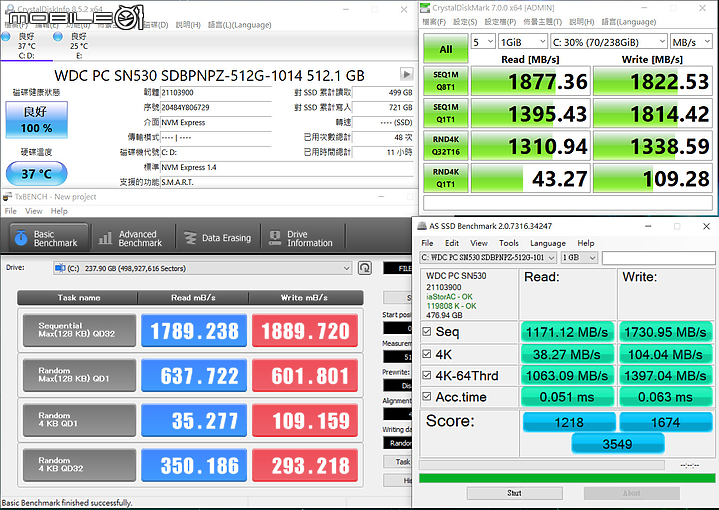Select E: disk status icon
719x510 pixels.
coord(58,37)
